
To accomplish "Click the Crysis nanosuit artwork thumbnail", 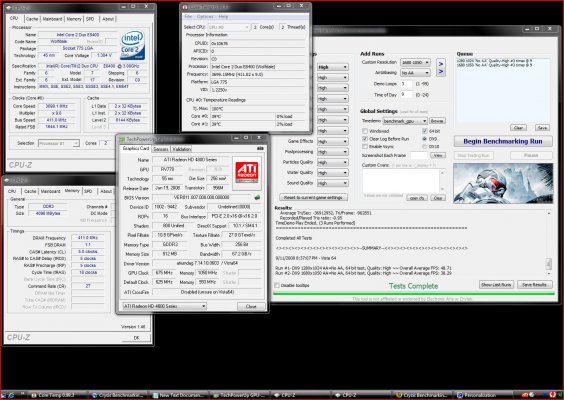I will tap(502, 183).
